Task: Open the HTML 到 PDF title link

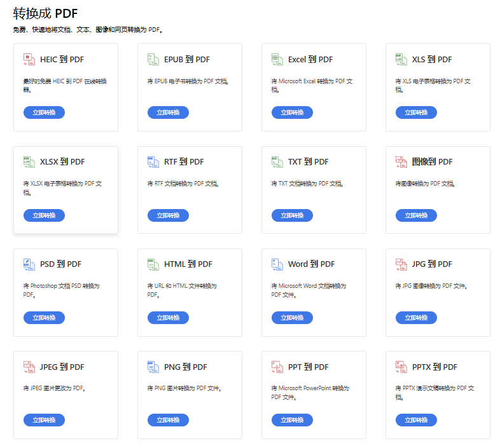Action: tap(188, 264)
